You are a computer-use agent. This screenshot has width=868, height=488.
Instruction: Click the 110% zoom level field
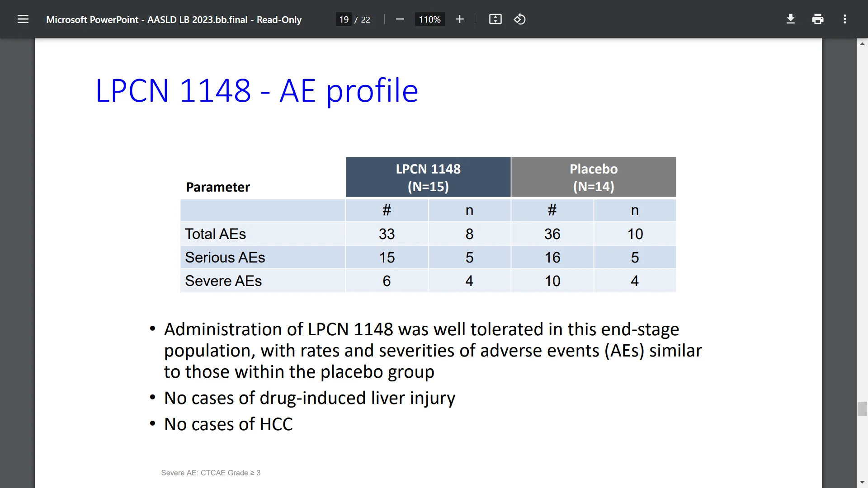point(429,19)
